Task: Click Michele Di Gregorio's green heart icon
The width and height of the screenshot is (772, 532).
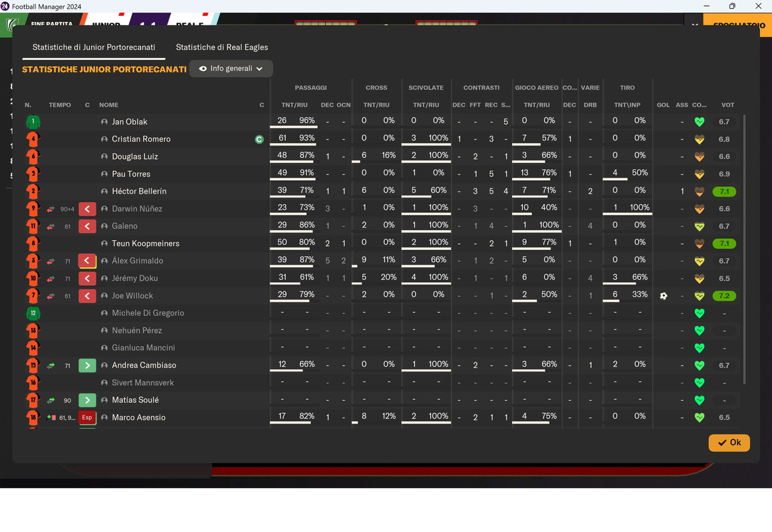Action: pos(699,313)
